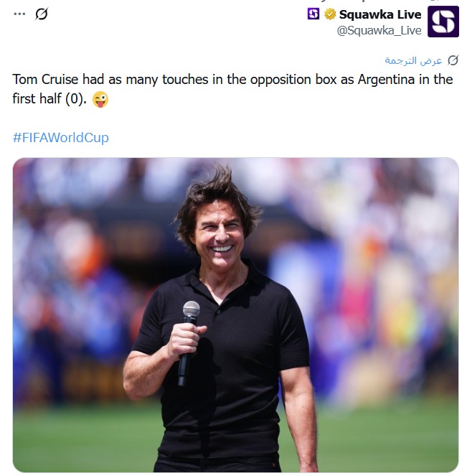Open Squawka Live display name profile
467x476 pixels.
[380, 14]
